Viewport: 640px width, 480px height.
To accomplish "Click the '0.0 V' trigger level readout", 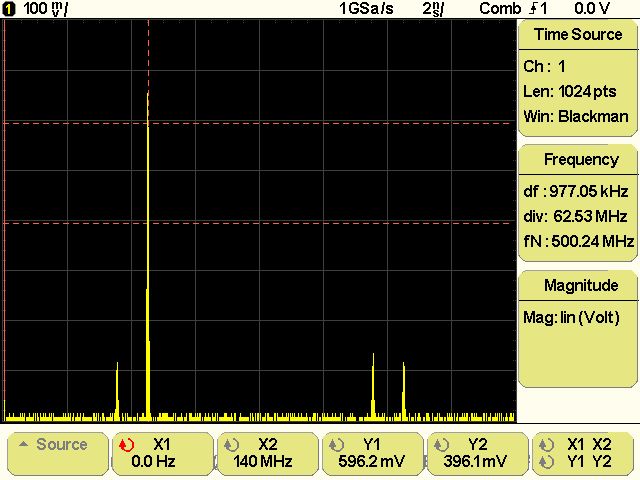I will (592, 9).
